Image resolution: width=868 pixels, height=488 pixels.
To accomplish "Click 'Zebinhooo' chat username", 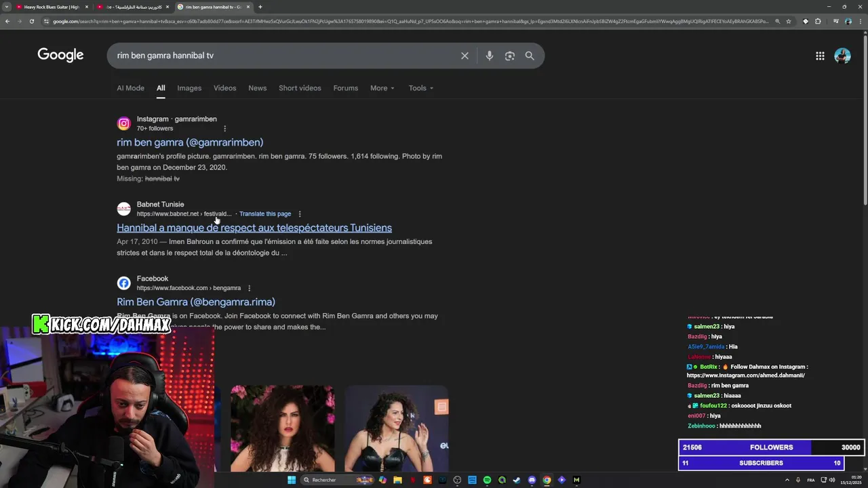I will point(701,426).
